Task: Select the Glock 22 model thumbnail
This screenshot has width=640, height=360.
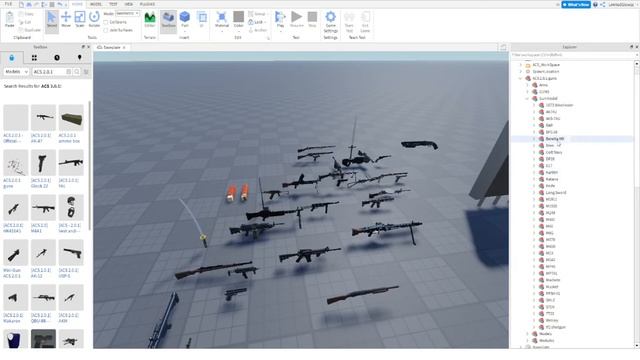Action: (43, 163)
